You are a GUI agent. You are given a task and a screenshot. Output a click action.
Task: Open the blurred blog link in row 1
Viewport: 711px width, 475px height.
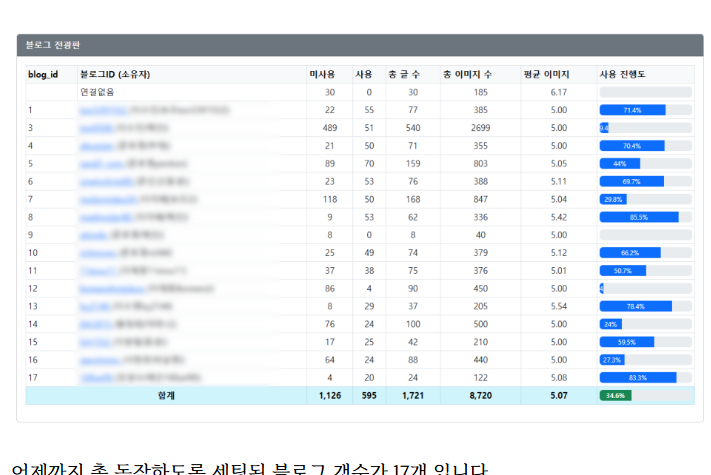click(104, 110)
